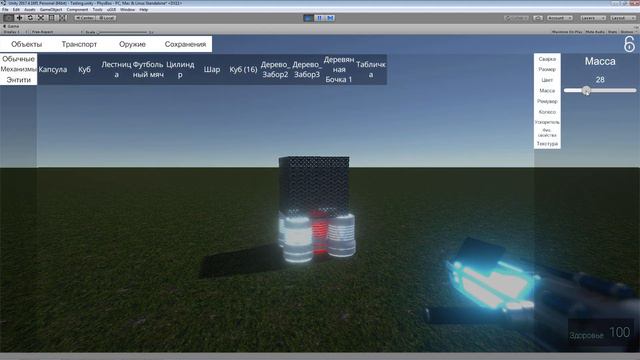Spawn the Деревянная Бочка 1 object
640x360 pixels.
click(x=339, y=69)
